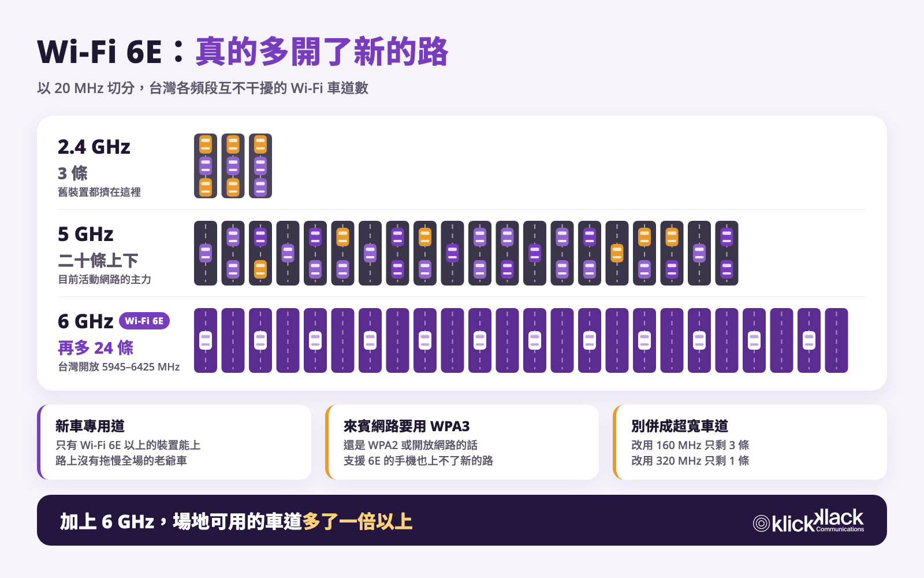Click the third 2.4 GHz lane graphic
This screenshot has height=578, width=924.
(x=260, y=166)
